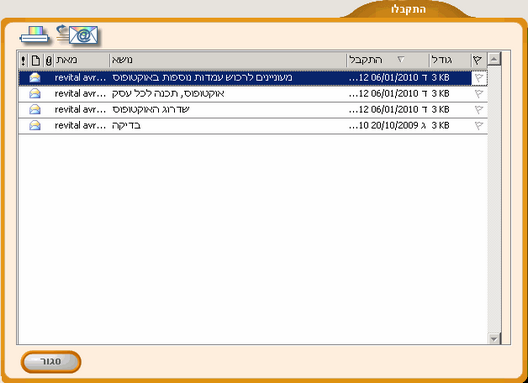Click the send/receive email envelope icon
528x383 pixels.
pos(78,35)
